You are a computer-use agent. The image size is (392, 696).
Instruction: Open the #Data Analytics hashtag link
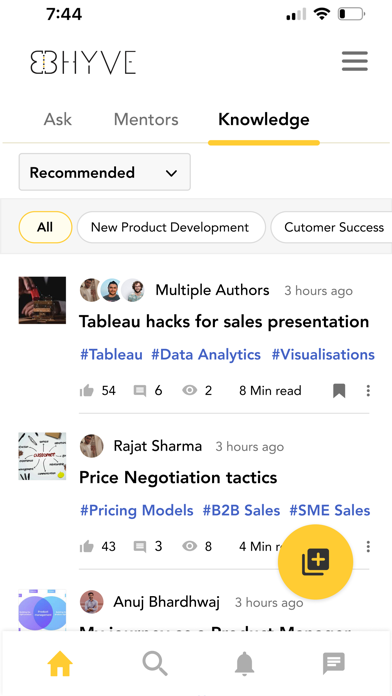(x=206, y=355)
